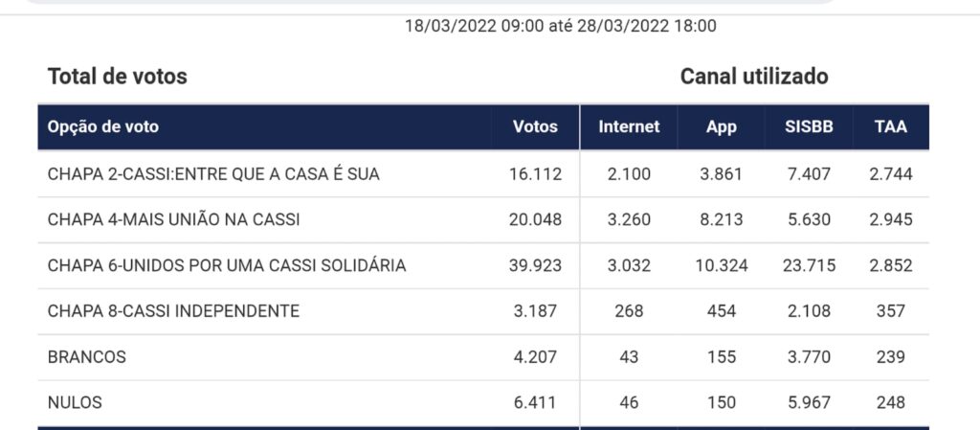Image resolution: width=980 pixels, height=430 pixels.
Task: Click the "CHAPA 8-CASSI INDEPENDENTE" row label
Action: pos(173,311)
